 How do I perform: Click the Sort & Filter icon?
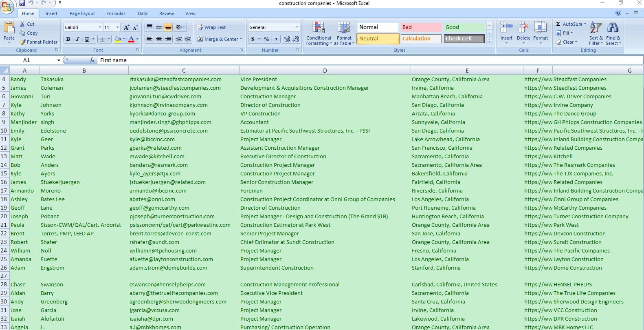(596, 28)
